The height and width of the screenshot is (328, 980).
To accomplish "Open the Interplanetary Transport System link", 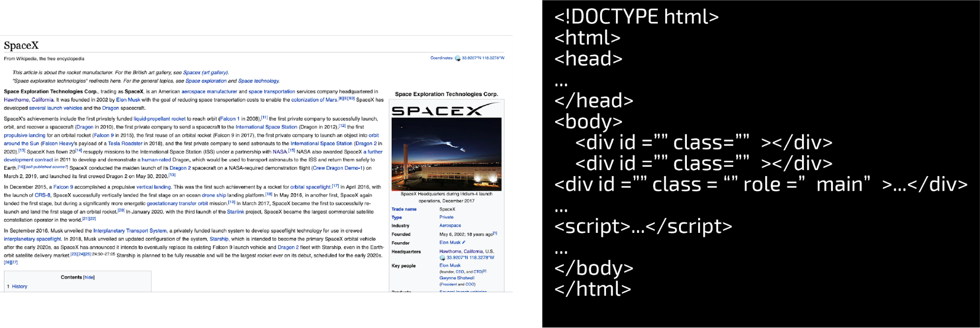I will click(x=130, y=231).
